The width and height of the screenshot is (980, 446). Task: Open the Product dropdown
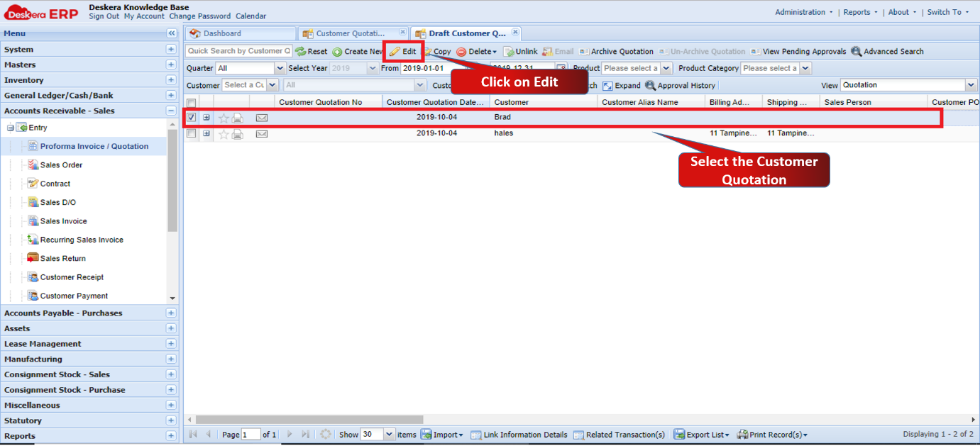[x=666, y=69]
